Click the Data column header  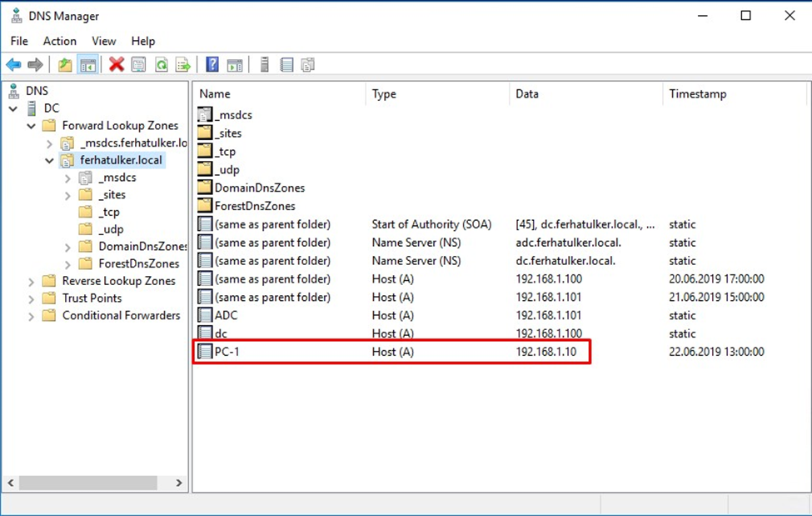[x=527, y=94]
